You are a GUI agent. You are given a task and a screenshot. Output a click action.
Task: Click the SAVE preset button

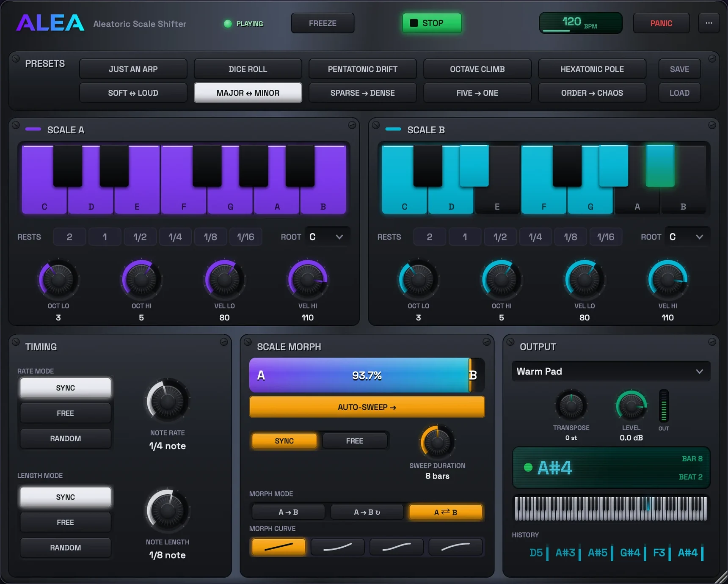click(679, 69)
